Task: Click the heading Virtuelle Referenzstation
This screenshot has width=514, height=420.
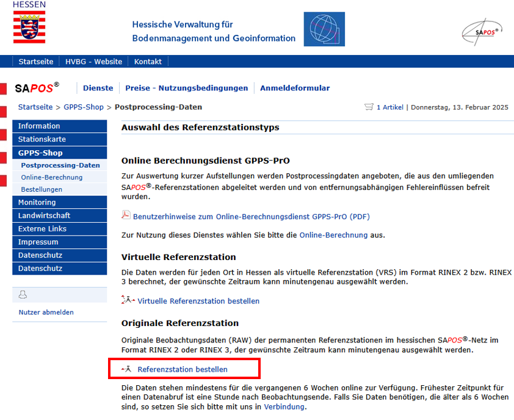Action: (179, 257)
